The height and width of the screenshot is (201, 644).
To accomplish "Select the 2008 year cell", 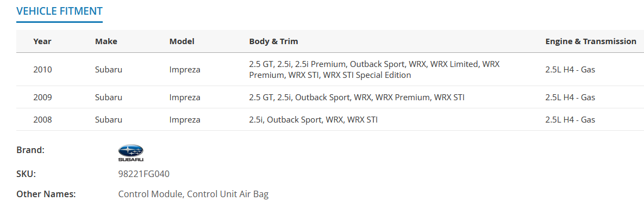I will point(43,120).
